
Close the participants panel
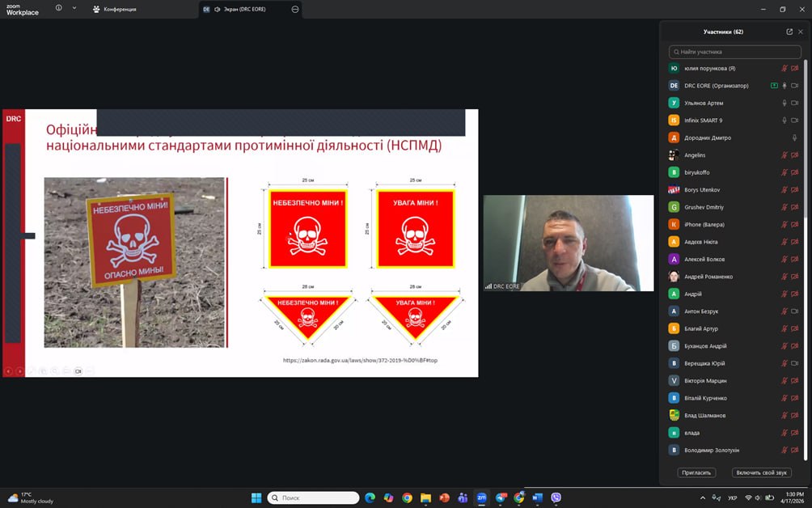pyautogui.click(x=801, y=32)
